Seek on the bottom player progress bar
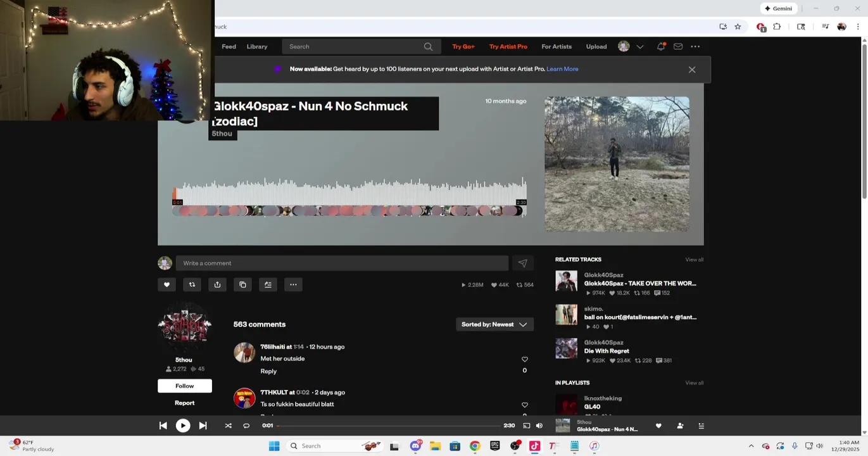This screenshot has width=868, height=456. click(387, 426)
